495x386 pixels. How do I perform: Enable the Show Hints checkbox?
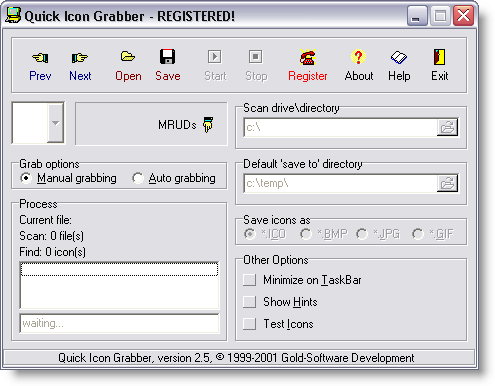[x=249, y=302]
